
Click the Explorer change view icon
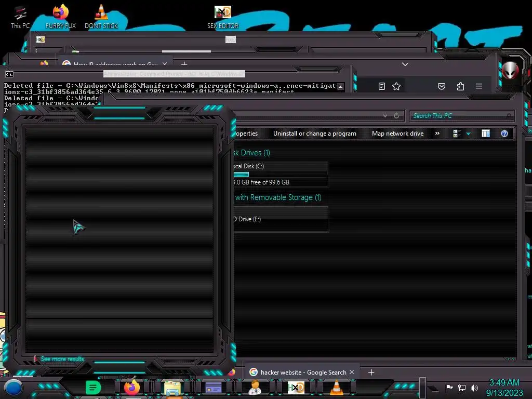457,134
